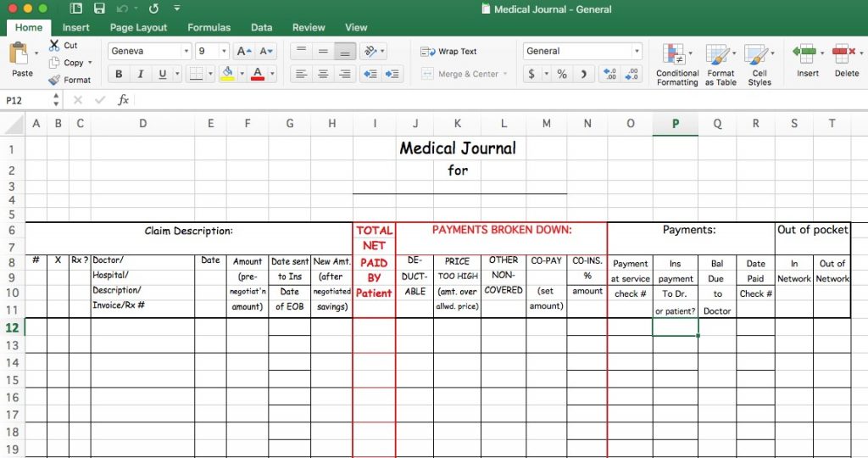
Task: Expand Copy options dropdown arrow
Action: pos(90,63)
